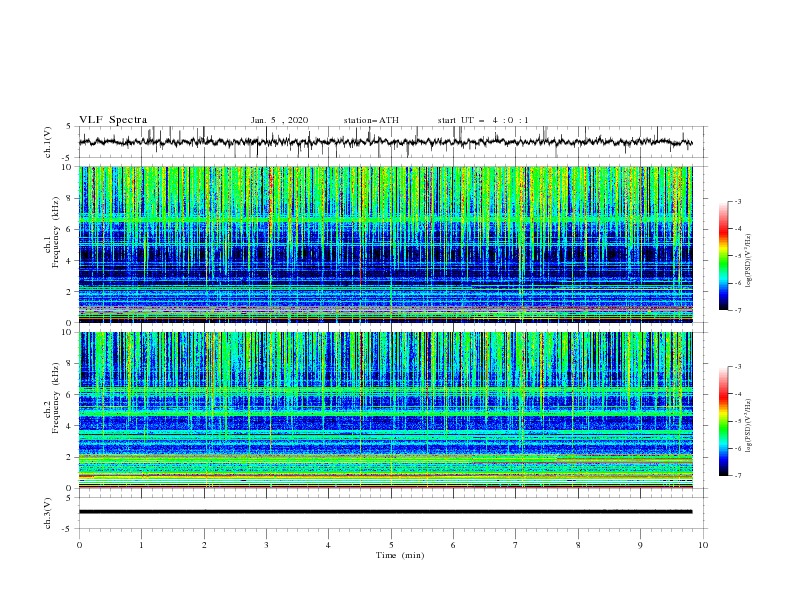Click the '-3' label on ch.1 colorbar
This screenshot has width=792, height=612.
(737, 202)
